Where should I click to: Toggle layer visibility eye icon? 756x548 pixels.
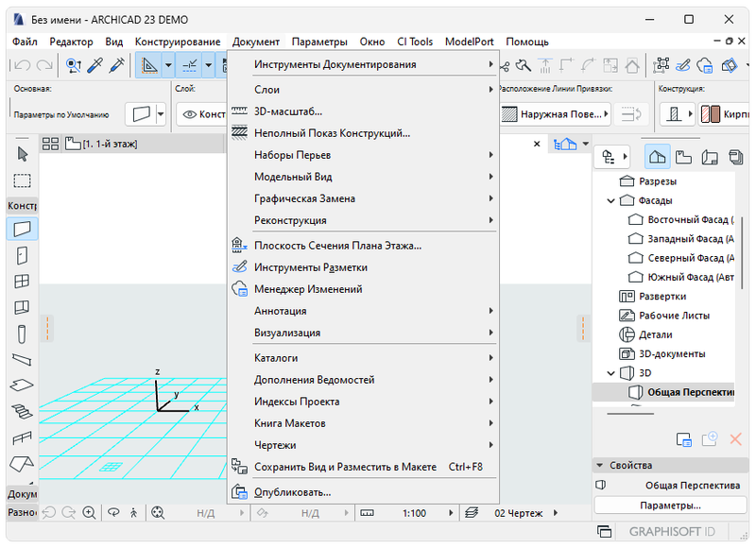click(190, 114)
